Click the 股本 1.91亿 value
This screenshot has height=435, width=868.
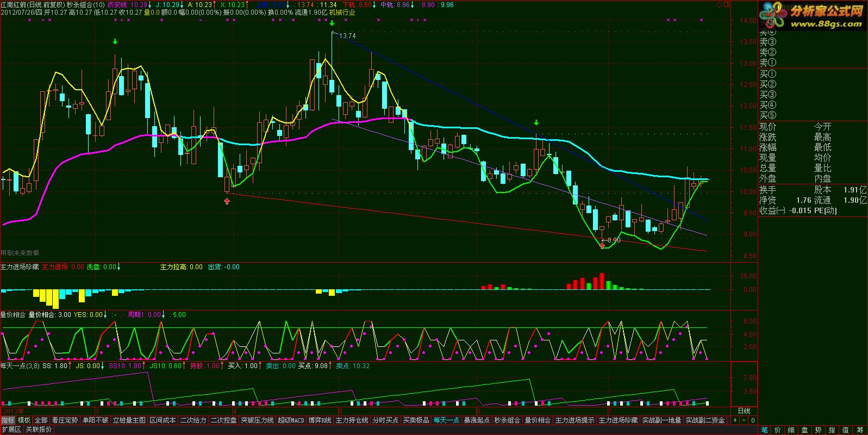[856, 190]
